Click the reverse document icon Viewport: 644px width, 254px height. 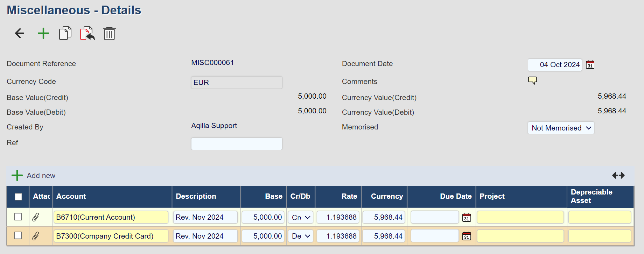coord(87,34)
